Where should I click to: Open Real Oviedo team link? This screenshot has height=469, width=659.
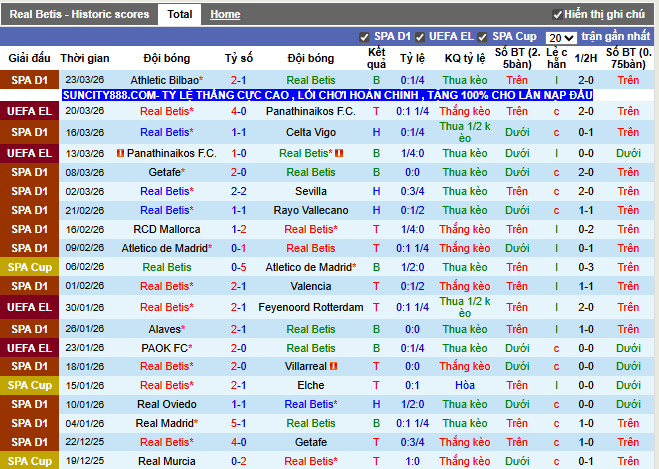[167, 404]
